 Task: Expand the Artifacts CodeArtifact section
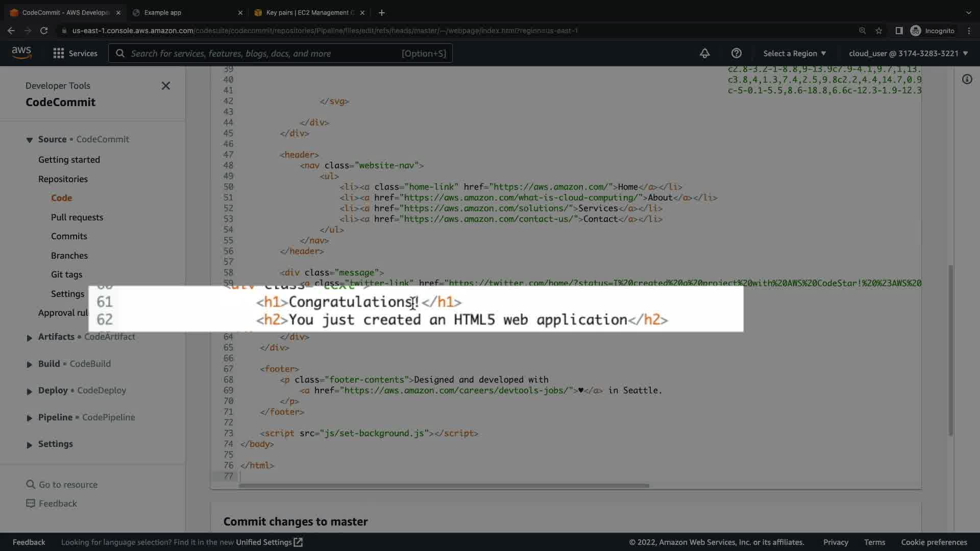pyautogui.click(x=29, y=337)
